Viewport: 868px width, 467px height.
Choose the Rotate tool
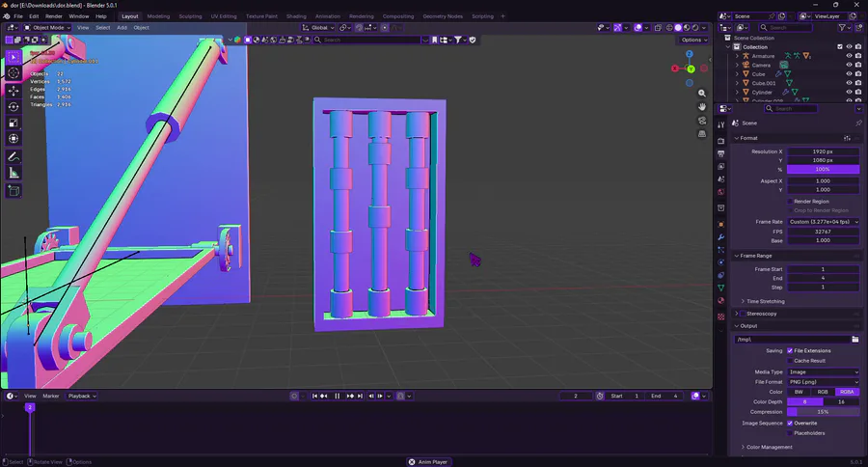(14, 107)
